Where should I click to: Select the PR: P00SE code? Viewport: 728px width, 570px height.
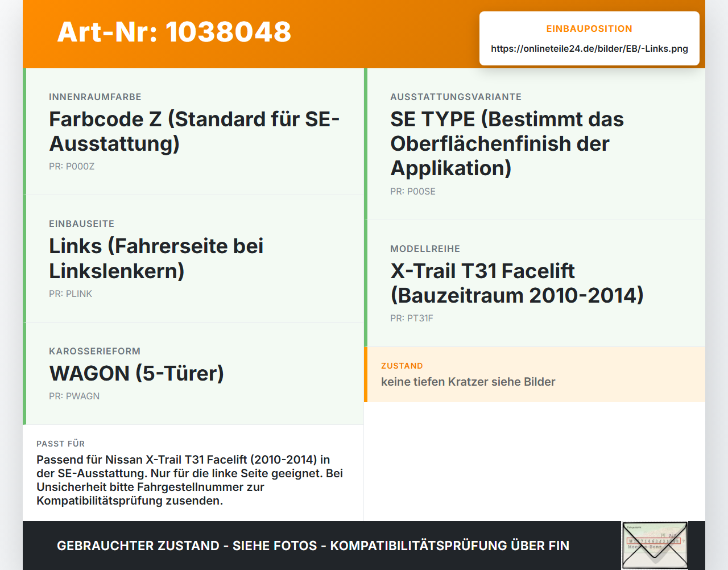[413, 192]
